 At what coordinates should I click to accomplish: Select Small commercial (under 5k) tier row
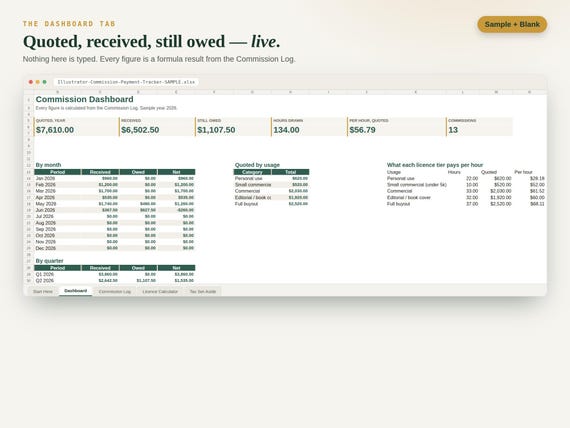point(417,185)
